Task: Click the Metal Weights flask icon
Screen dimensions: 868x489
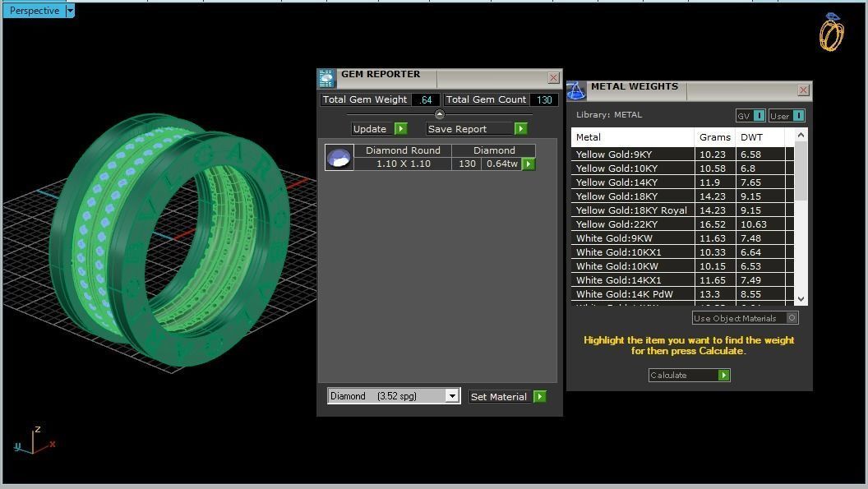Action: click(x=576, y=90)
